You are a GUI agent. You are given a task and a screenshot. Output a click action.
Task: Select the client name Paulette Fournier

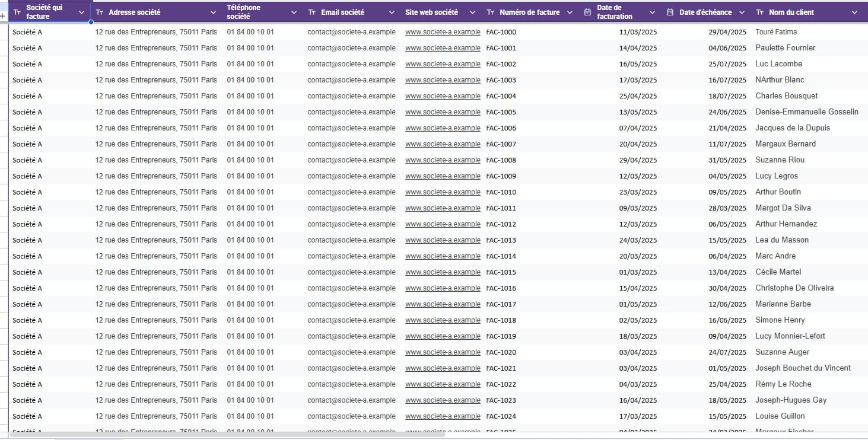785,48
